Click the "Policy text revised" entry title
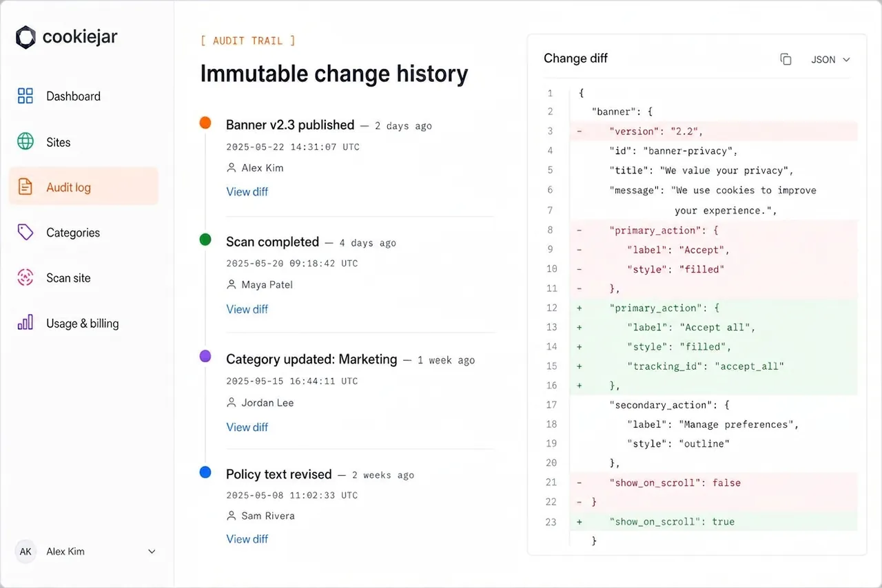Screen dimensions: 882x588 click(x=279, y=474)
